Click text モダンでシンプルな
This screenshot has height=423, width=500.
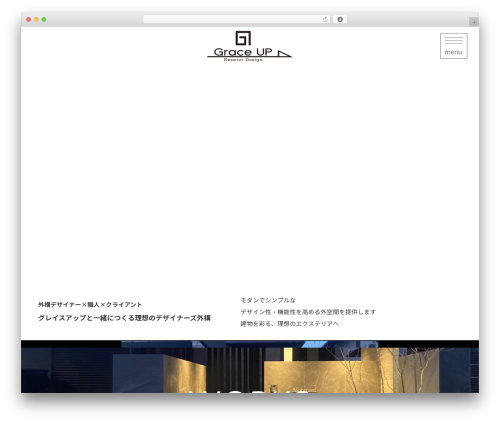(268, 300)
